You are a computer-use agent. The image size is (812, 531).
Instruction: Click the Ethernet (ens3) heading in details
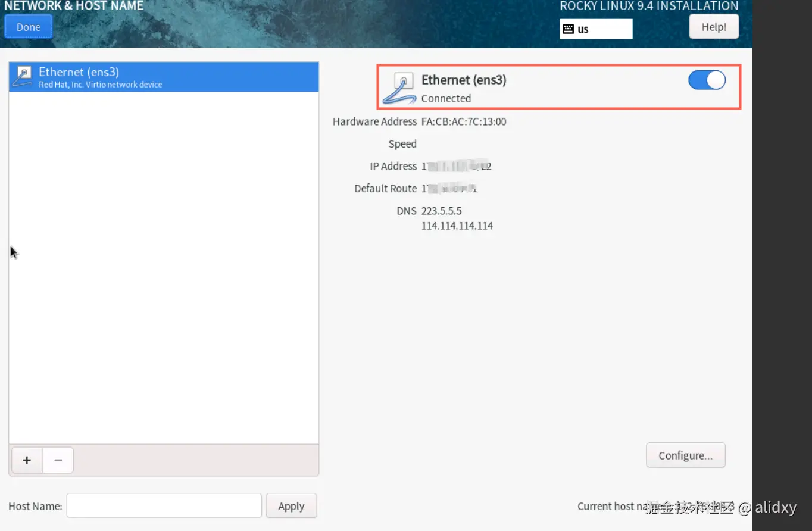pyautogui.click(x=464, y=80)
